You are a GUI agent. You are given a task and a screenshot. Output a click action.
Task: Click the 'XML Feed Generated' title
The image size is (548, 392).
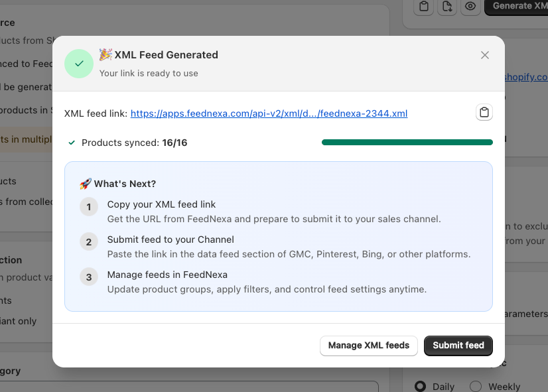(x=167, y=55)
